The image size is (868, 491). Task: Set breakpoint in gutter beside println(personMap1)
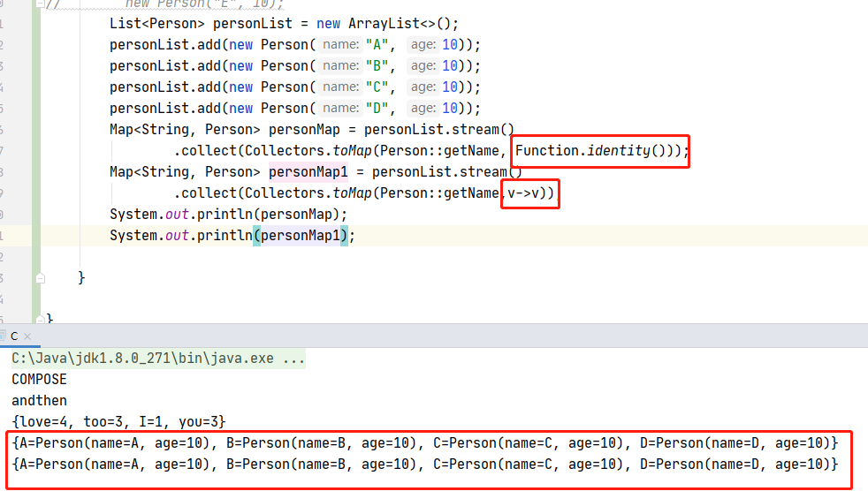[x=18, y=236]
